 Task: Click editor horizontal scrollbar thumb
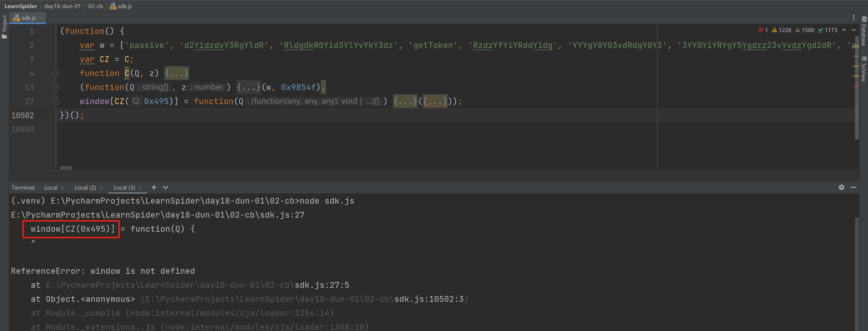point(66,168)
